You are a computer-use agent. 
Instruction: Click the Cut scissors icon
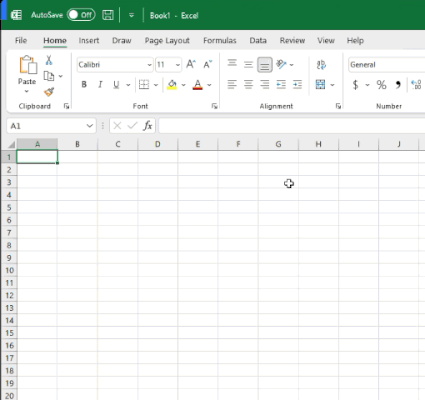[49, 60]
